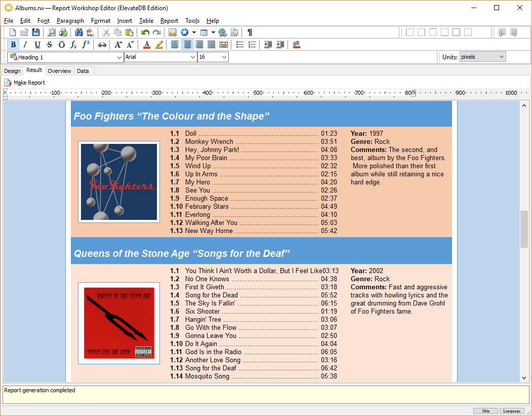Click the vertical scrollbar thumb
The width and height of the screenshot is (532, 416).
pos(524,229)
